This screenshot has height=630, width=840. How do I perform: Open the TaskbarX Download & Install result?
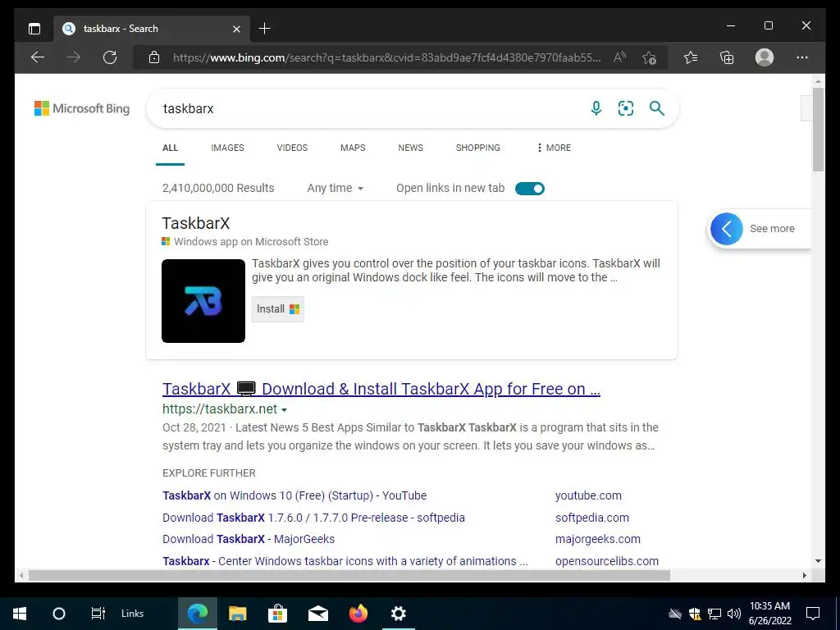pyautogui.click(x=381, y=389)
